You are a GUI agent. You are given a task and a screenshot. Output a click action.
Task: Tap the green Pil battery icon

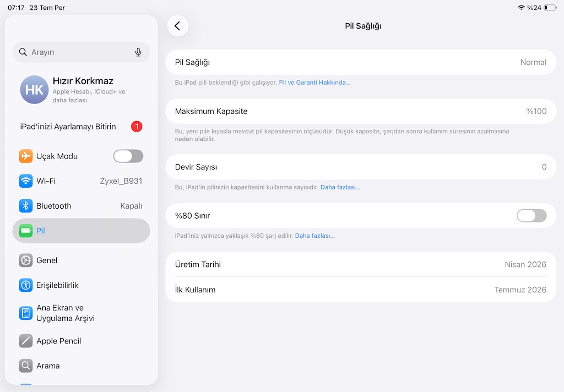25,231
